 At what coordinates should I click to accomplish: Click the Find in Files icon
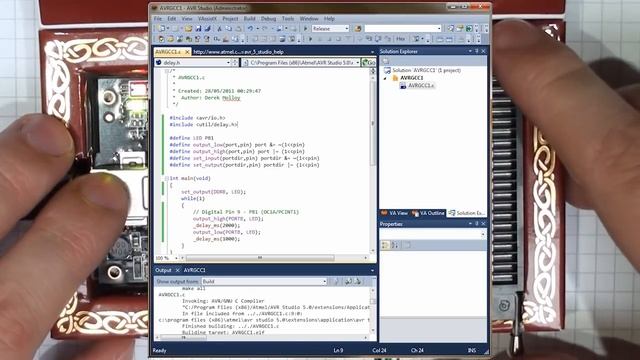tap(358, 29)
